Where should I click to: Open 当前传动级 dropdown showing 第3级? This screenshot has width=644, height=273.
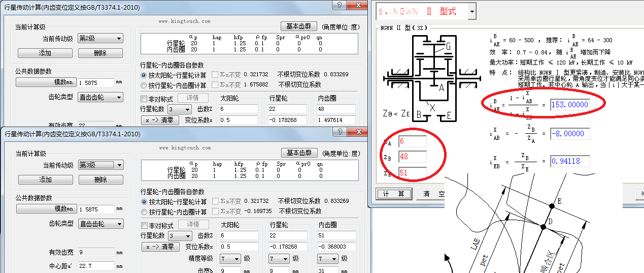coord(101,165)
